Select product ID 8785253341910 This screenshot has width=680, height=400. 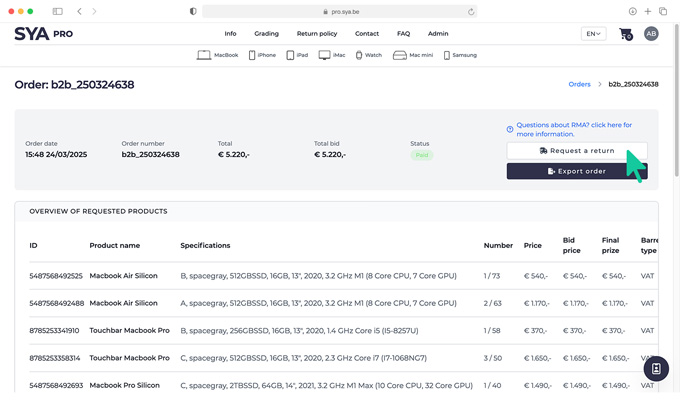click(54, 330)
